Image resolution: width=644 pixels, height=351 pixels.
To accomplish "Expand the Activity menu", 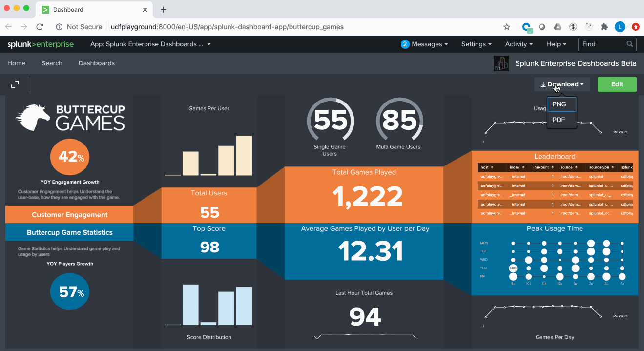I will pos(519,44).
